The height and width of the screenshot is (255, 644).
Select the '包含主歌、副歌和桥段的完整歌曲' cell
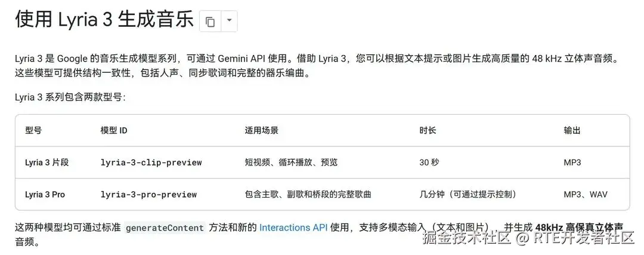pos(308,195)
